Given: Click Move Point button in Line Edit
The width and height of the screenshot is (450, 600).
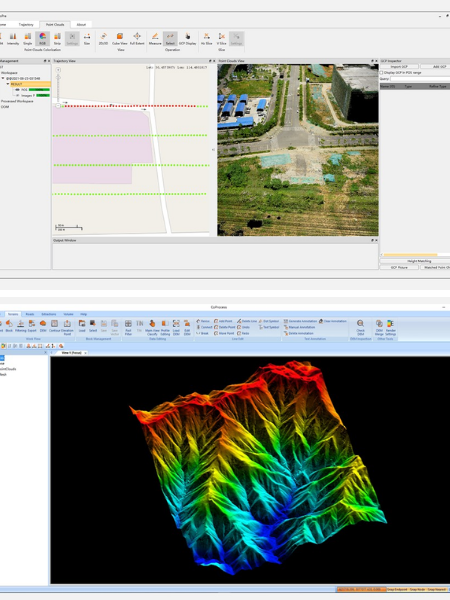Looking at the screenshot, I should click(x=224, y=333).
